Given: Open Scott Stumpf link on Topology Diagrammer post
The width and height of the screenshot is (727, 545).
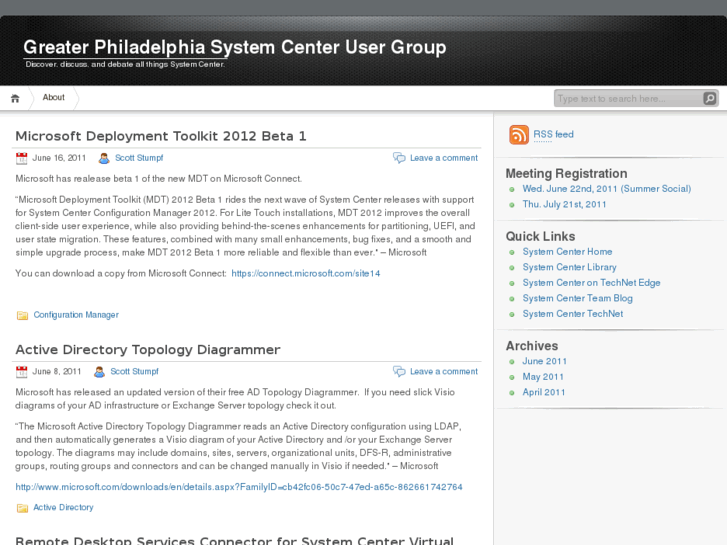Looking at the screenshot, I should tap(134, 371).
